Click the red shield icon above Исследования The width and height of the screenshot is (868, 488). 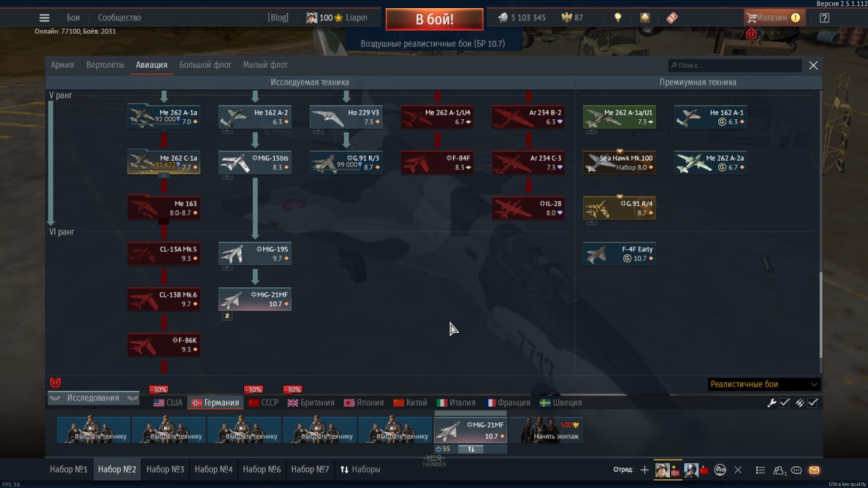coord(55,383)
